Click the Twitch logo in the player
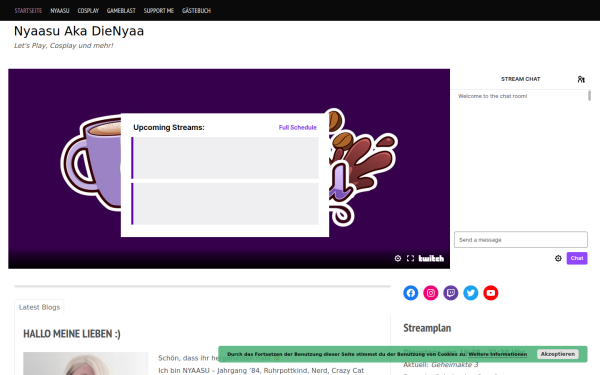 (431, 258)
